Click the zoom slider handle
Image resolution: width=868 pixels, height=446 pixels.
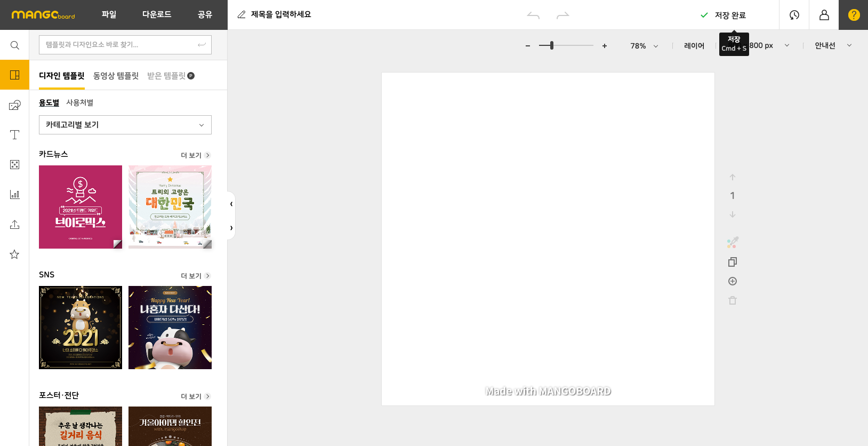pos(552,45)
